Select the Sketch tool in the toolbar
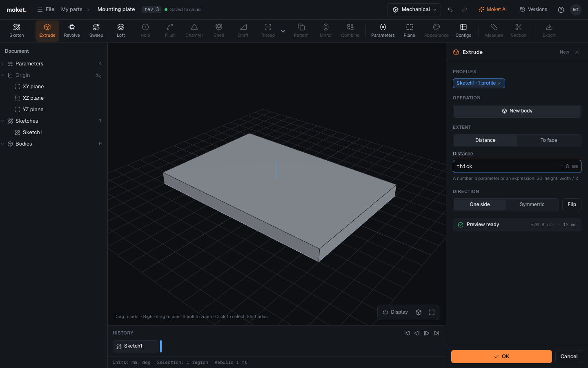This screenshot has height=368, width=588. click(17, 31)
